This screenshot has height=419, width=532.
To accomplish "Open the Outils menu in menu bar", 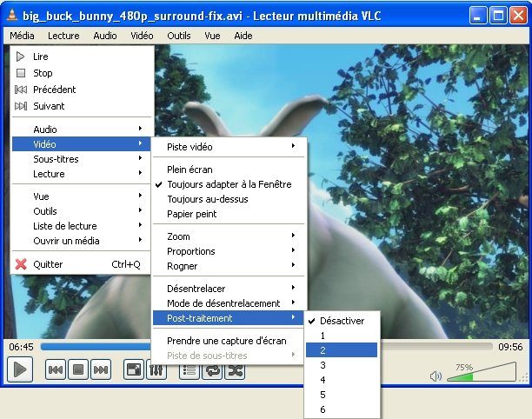I will tap(178, 36).
